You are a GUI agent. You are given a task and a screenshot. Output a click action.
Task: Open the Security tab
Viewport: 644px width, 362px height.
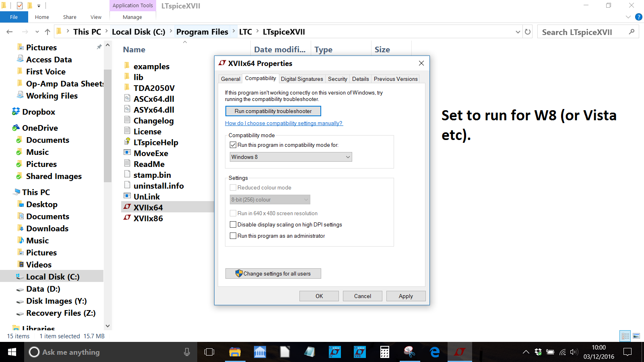[338, 79]
